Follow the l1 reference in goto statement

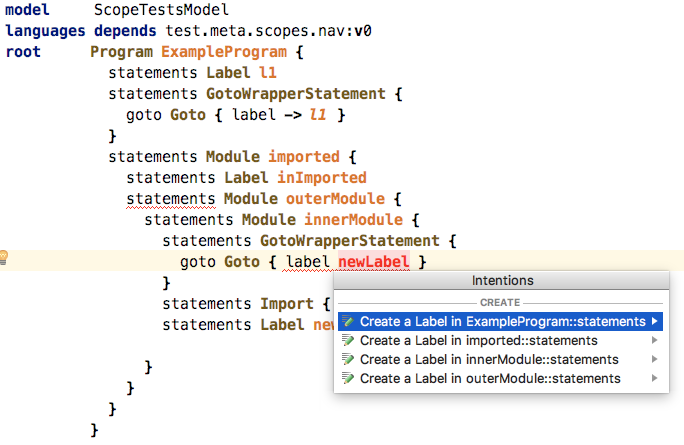click(x=318, y=115)
